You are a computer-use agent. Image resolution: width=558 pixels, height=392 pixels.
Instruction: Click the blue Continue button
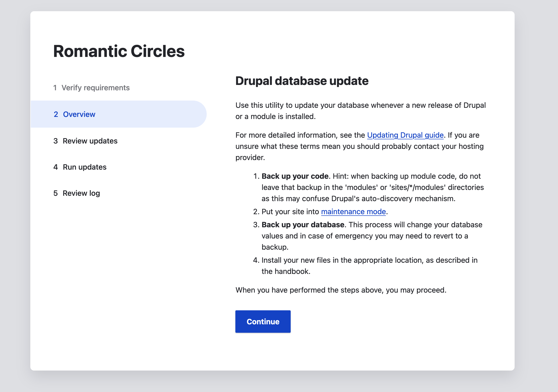coord(263,321)
